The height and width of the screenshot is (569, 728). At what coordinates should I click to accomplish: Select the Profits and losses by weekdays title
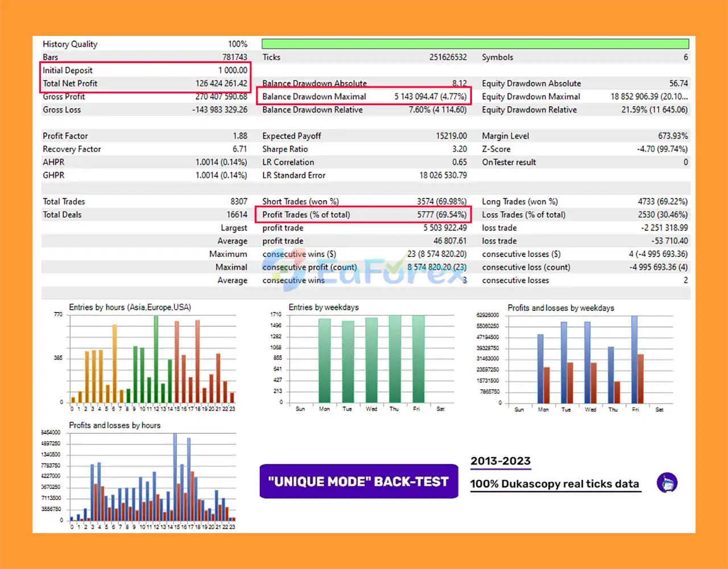point(561,308)
